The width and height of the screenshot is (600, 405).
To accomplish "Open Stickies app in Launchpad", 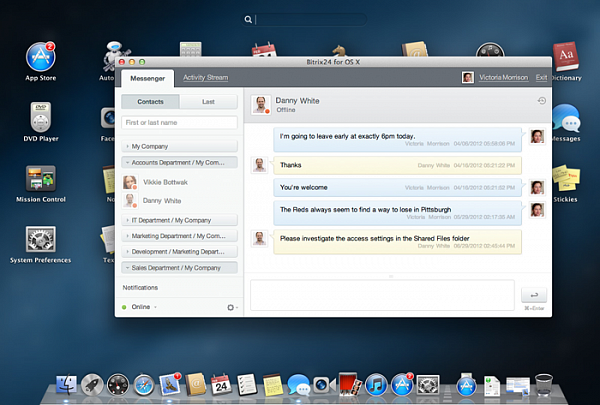I will point(566,178).
